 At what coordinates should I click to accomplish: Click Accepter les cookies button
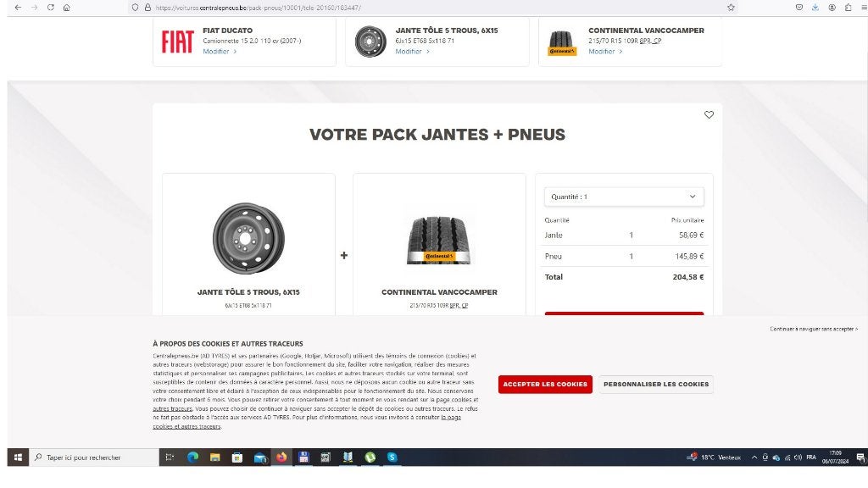545,384
